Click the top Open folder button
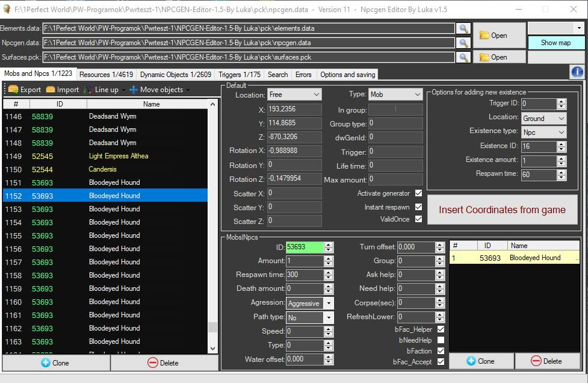 point(499,36)
